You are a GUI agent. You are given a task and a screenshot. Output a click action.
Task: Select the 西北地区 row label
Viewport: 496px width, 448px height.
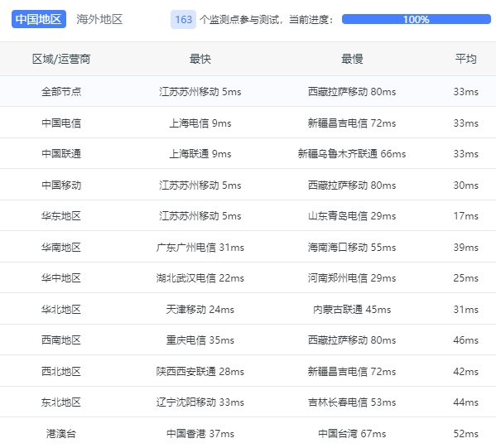coord(61,372)
